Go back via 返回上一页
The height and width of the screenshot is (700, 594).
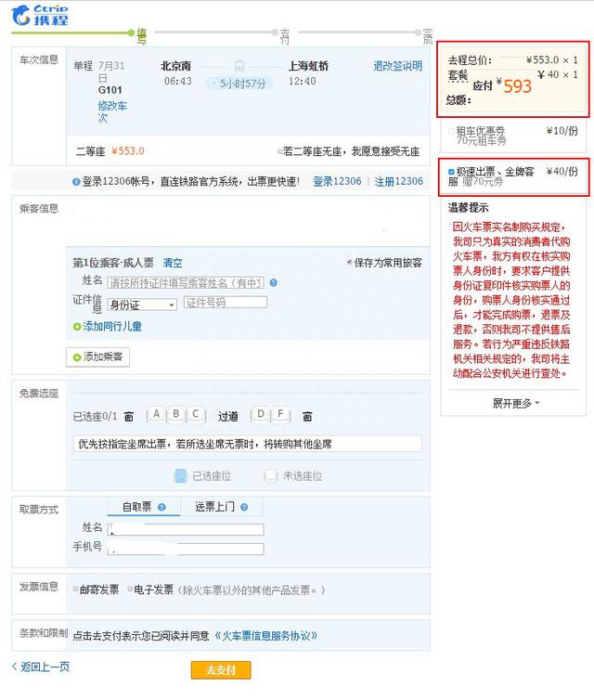[41, 667]
